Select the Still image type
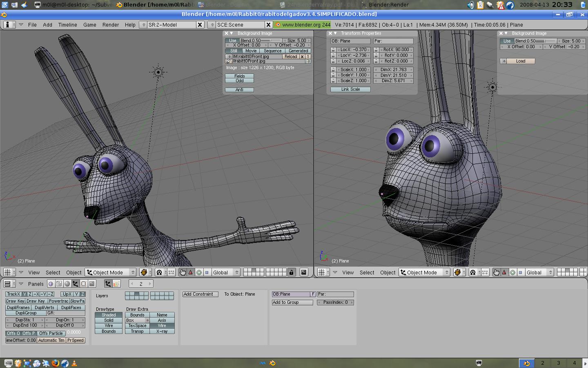Screen dimensions: 588x368 click(234, 51)
